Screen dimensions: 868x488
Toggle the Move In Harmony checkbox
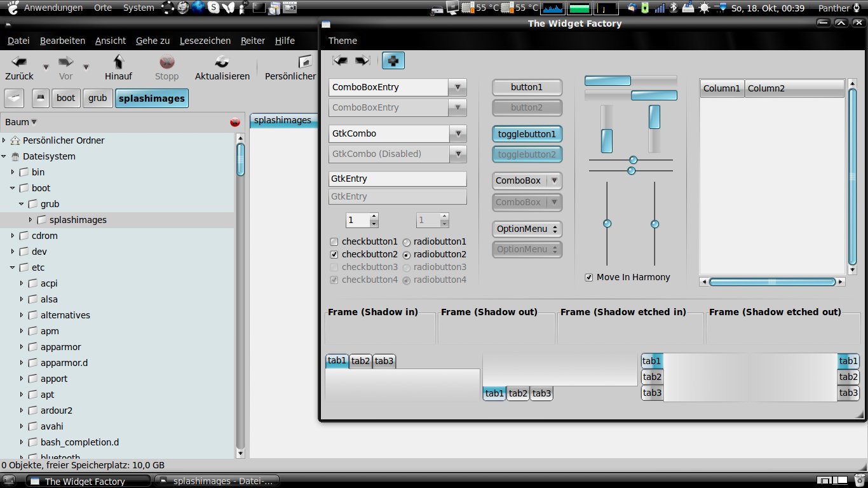pyautogui.click(x=589, y=277)
